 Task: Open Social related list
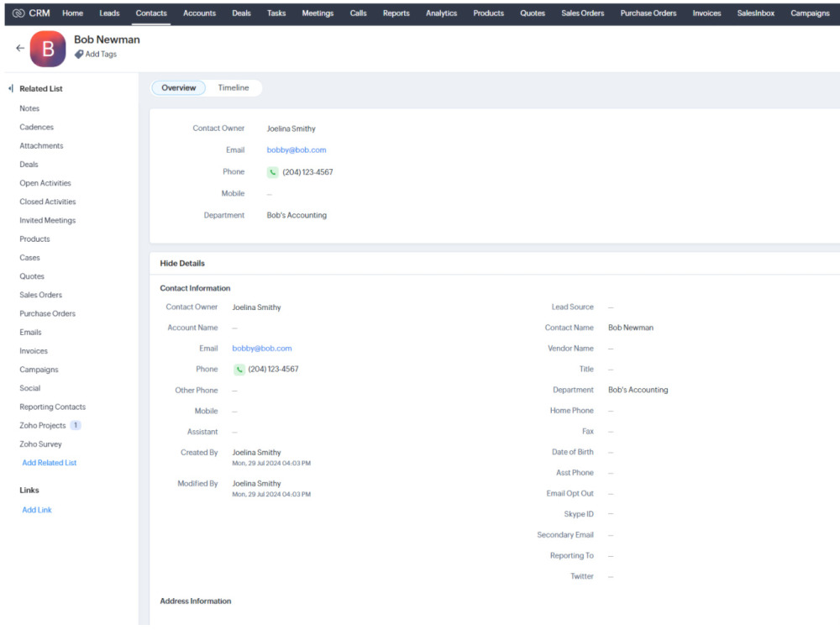click(x=30, y=388)
